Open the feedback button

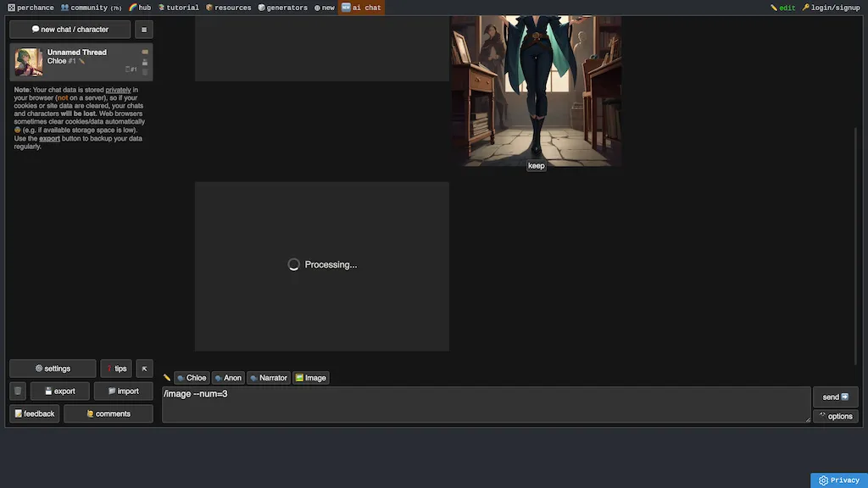tap(34, 413)
